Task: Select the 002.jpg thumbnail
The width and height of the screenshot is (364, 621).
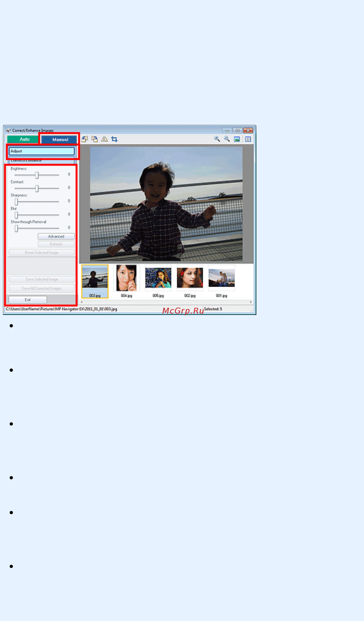Action: coord(190,281)
